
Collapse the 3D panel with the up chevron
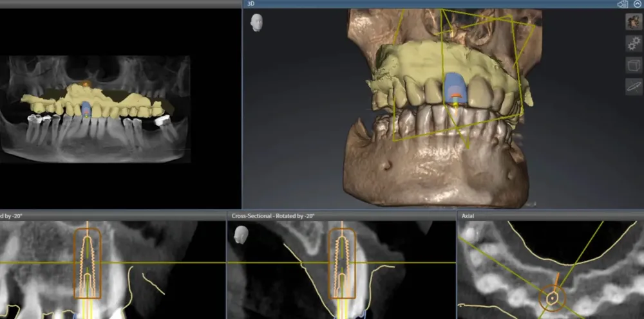tap(638, 4)
